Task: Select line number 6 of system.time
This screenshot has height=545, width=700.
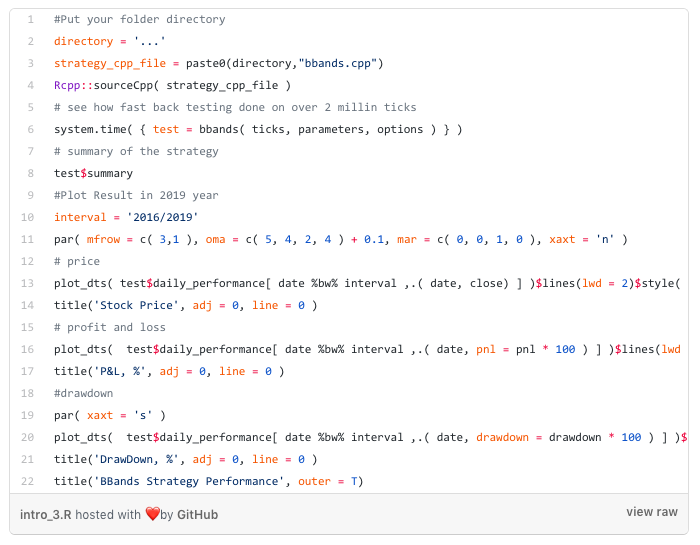Action: (30, 129)
